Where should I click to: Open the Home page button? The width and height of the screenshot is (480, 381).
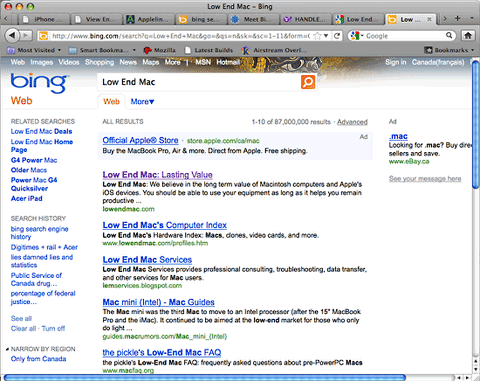point(468,35)
